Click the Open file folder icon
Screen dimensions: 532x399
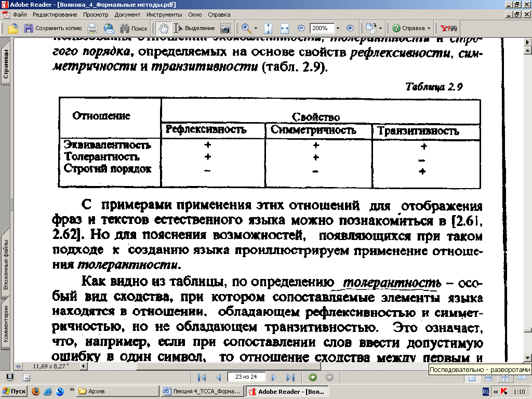[13, 28]
